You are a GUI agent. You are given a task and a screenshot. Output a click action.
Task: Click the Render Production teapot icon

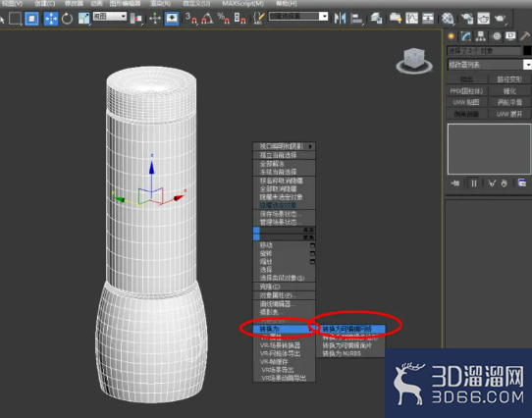click(x=500, y=19)
